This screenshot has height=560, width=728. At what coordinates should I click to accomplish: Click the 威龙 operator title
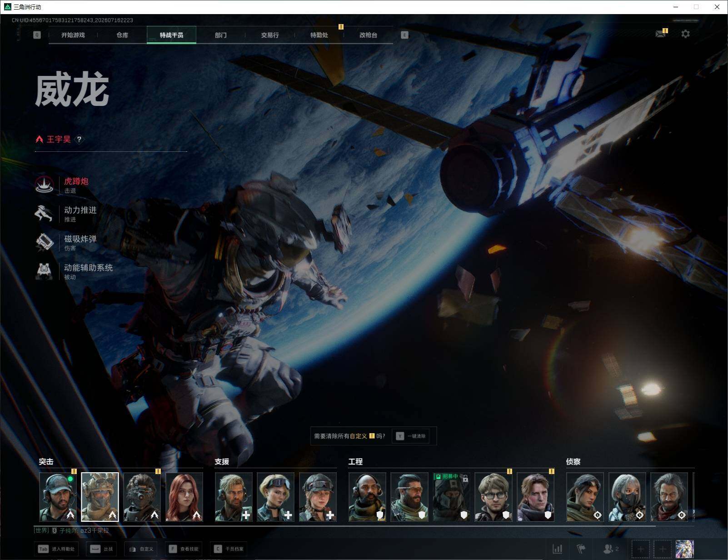click(x=72, y=90)
